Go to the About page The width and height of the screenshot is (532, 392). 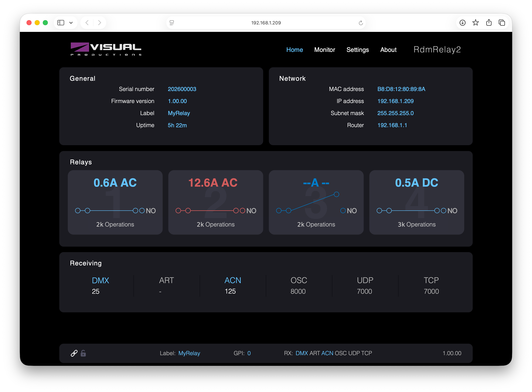(x=388, y=50)
